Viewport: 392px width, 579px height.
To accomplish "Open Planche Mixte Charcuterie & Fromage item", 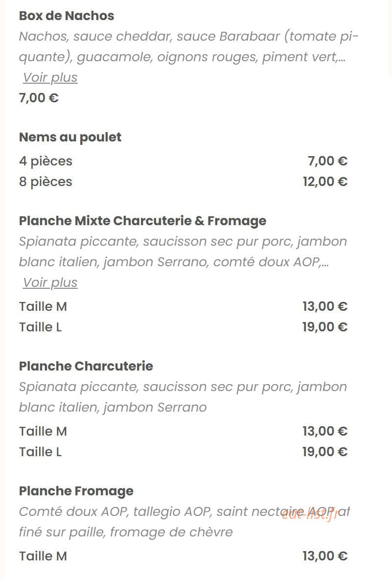I will pyautogui.click(x=142, y=221).
